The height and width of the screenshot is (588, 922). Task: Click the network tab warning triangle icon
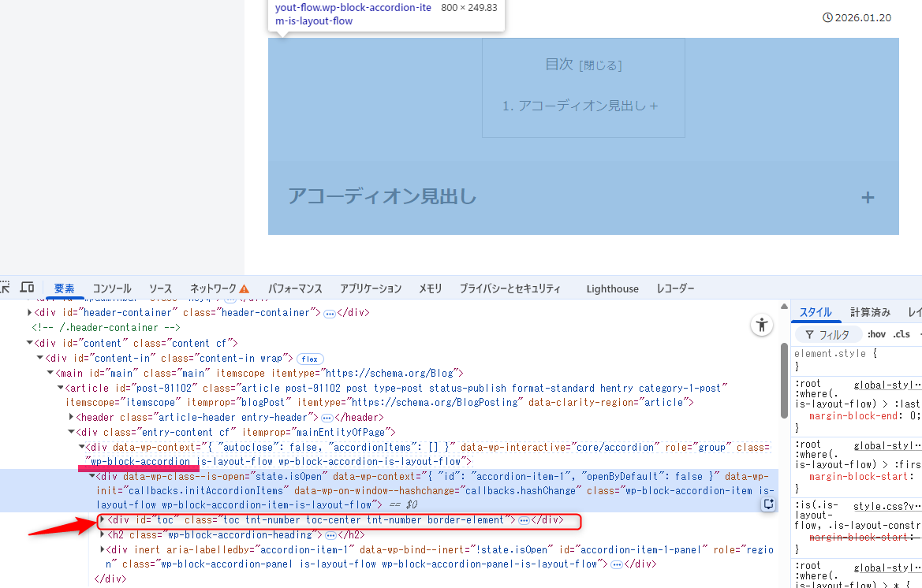coord(244,288)
